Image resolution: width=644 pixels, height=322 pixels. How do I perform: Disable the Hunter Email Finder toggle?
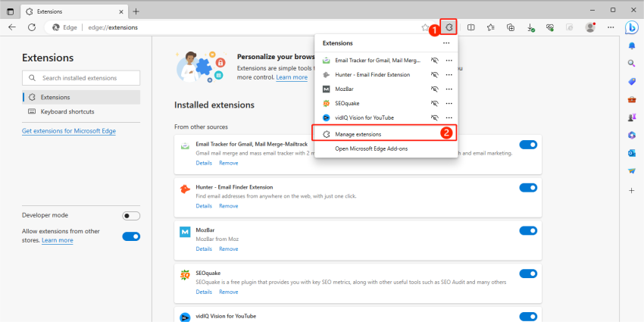point(528,188)
